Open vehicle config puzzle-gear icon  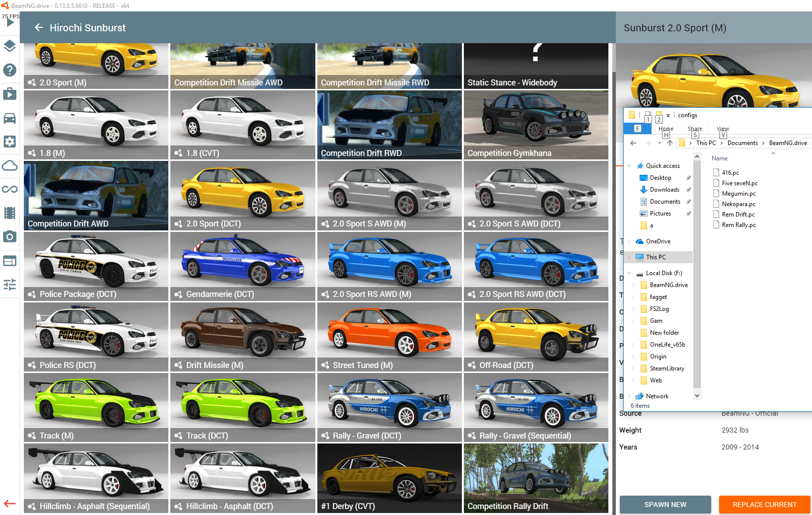(10, 142)
